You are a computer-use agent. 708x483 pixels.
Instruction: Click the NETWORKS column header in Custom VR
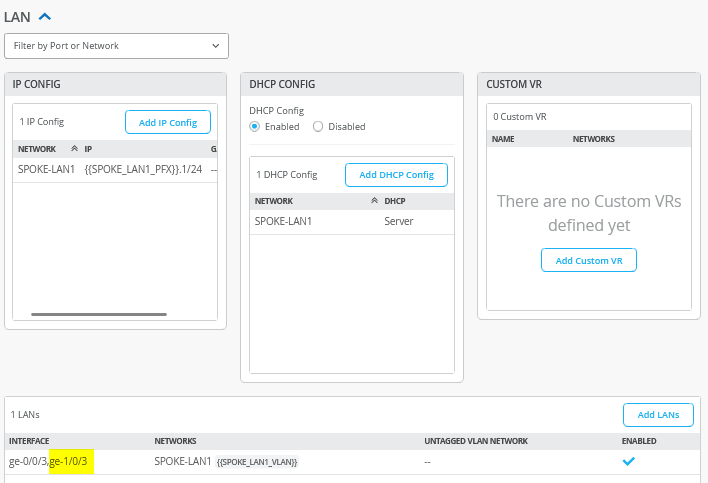[594, 139]
